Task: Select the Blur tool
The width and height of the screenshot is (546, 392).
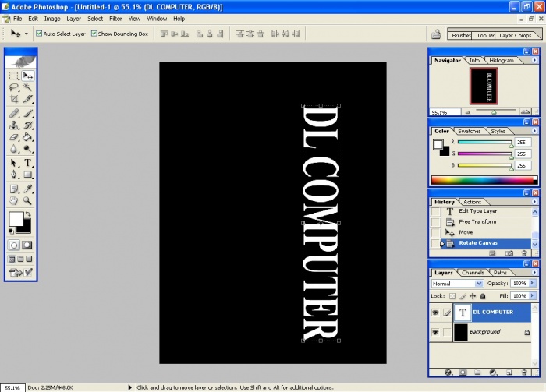Action: coord(14,149)
